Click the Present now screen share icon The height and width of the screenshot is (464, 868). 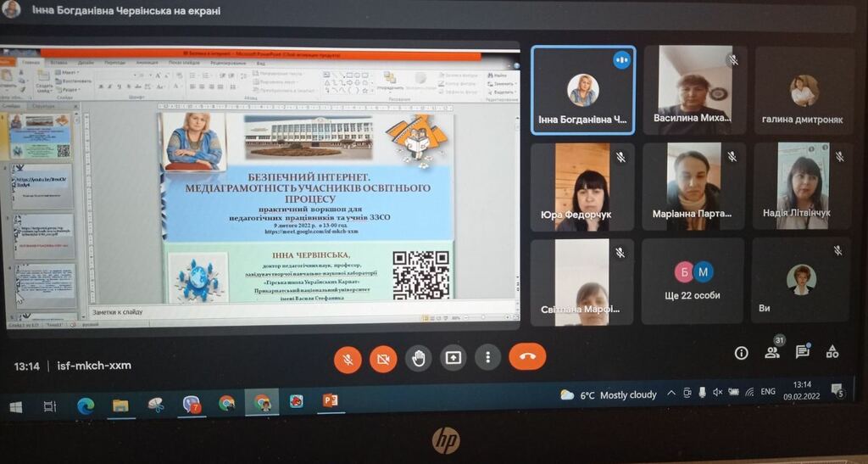click(453, 358)
